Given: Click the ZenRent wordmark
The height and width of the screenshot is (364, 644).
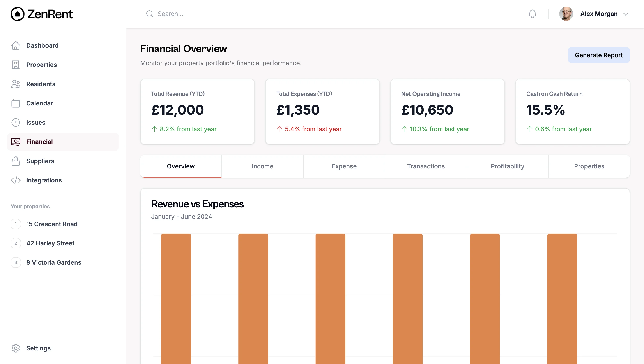Looking at the screenshot, I should pos(50,14).
